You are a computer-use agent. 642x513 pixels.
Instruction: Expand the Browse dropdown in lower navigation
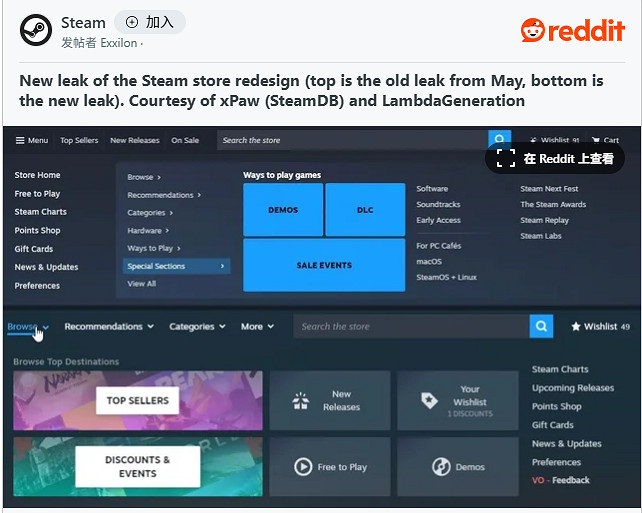(27, 326)
